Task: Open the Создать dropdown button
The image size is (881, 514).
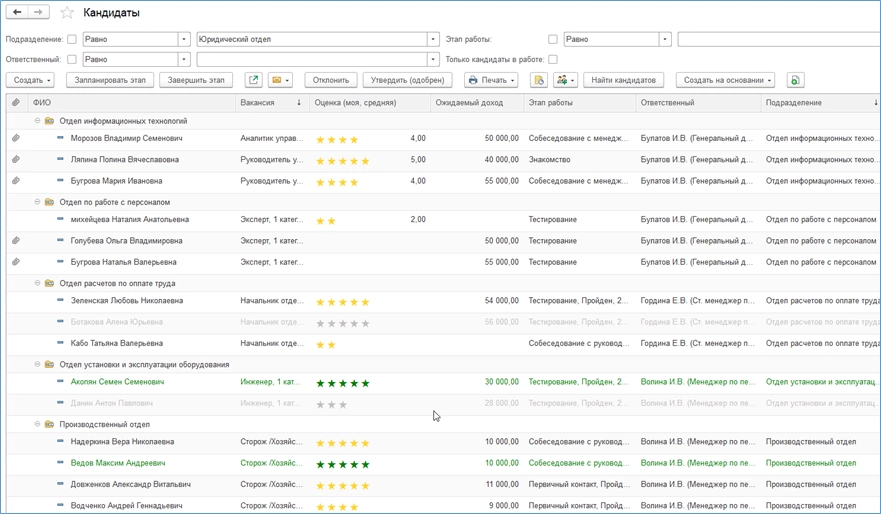Action: coord(31,80)
